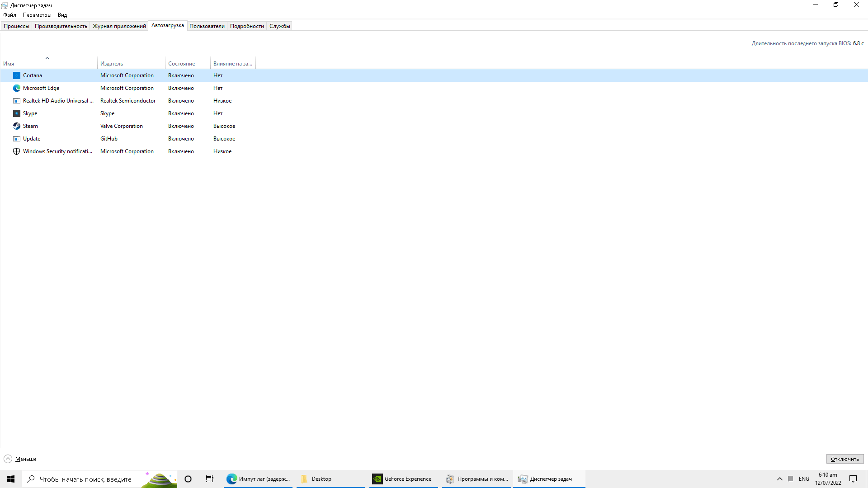The image size is (868, 488).
Task: Click the Task Manager title bar icon
Action: click(5, 5)
